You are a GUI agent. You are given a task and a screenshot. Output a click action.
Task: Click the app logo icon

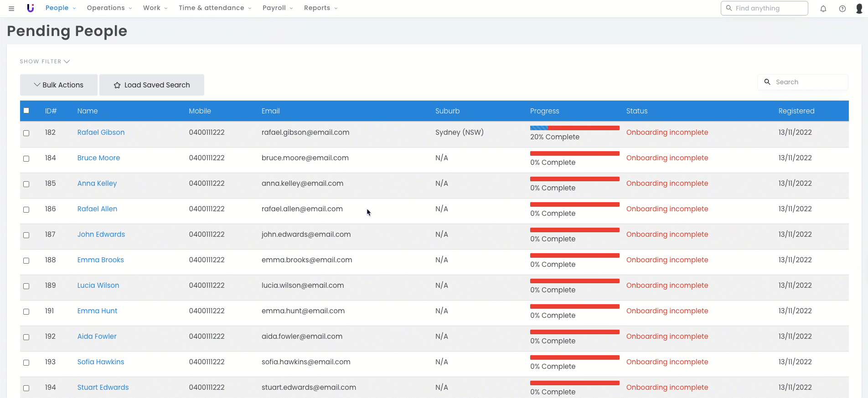[x=31, y=8]
